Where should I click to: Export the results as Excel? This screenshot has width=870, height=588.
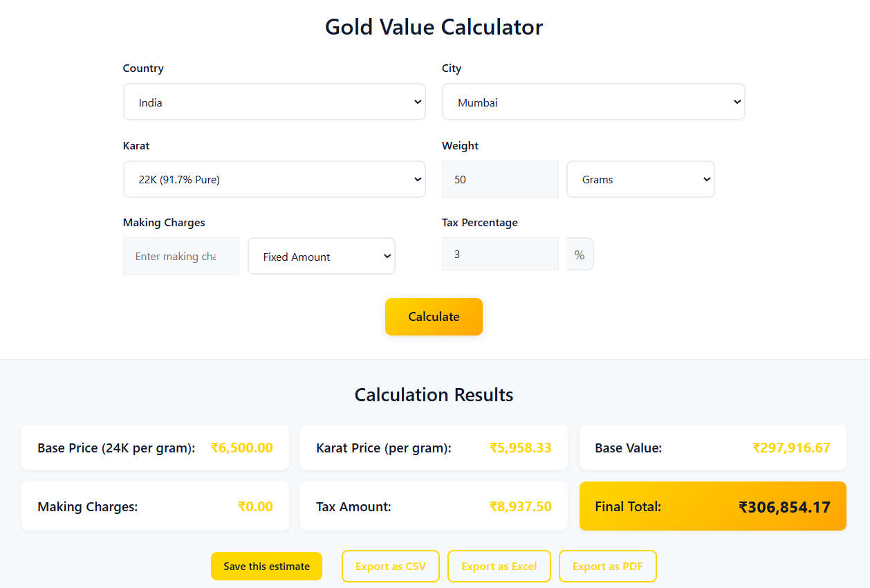pos(499,566)
